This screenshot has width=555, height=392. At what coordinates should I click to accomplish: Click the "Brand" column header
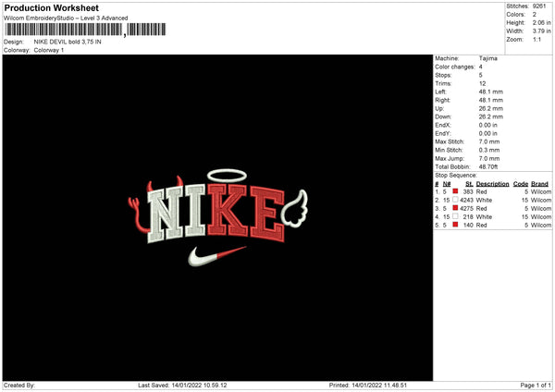540,184
